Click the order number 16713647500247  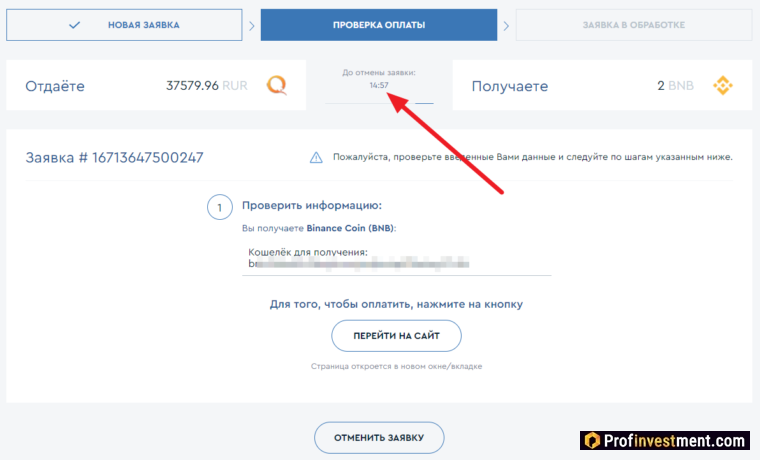click(147, 158)
